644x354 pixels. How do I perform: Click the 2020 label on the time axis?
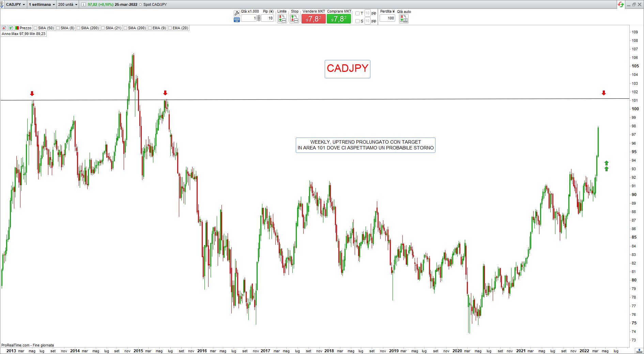pos(457,351)
